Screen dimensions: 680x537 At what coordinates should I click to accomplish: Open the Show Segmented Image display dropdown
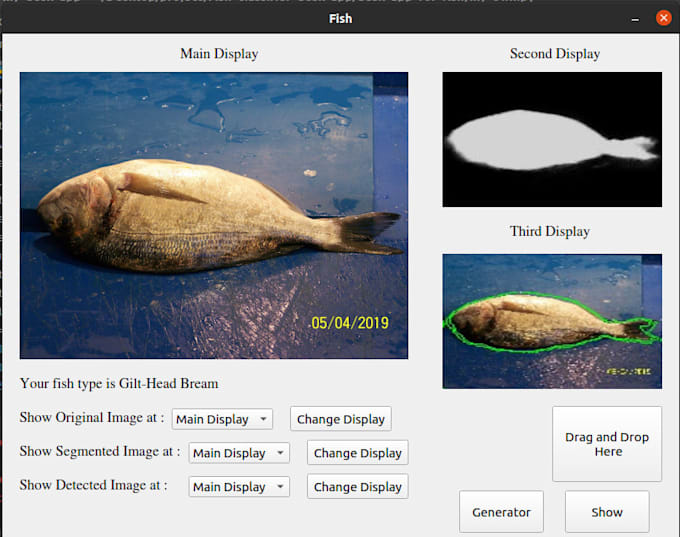click(x=239, y=453)
